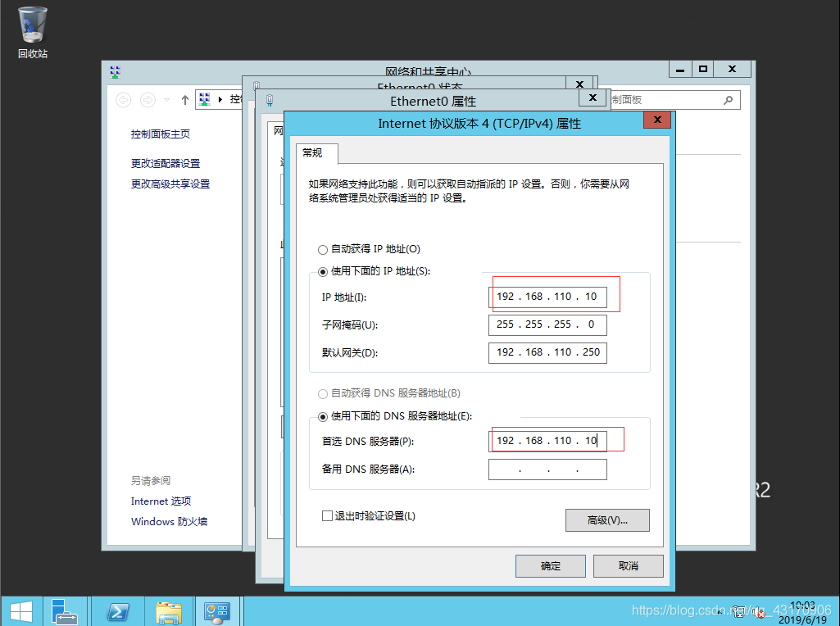Expand the address bar breadcrumb arrow
The width and height of the screenshot is (840, 626).
point(220,100)
